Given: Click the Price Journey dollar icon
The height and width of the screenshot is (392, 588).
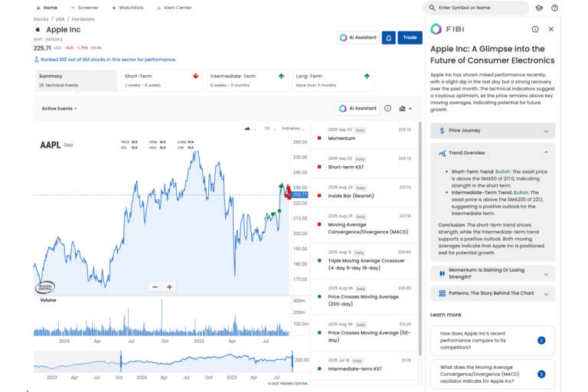Looking at the screenshot, I should point(442,131).
